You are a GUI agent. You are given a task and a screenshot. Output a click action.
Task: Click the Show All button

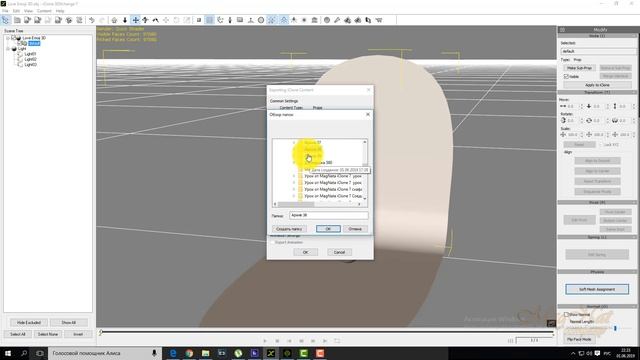69,323
